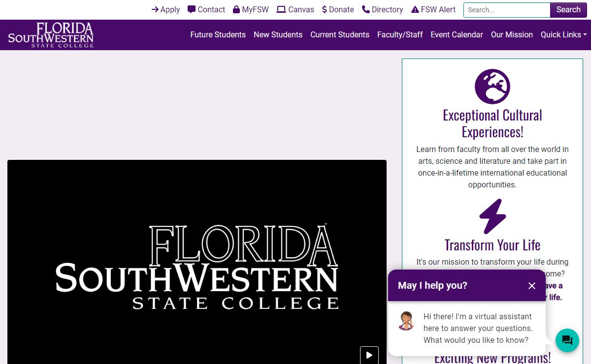
Task: Click the chat message "Hi there! I'm a virtual assistant"
Action: pyautogui.click(x=478, y=328)
